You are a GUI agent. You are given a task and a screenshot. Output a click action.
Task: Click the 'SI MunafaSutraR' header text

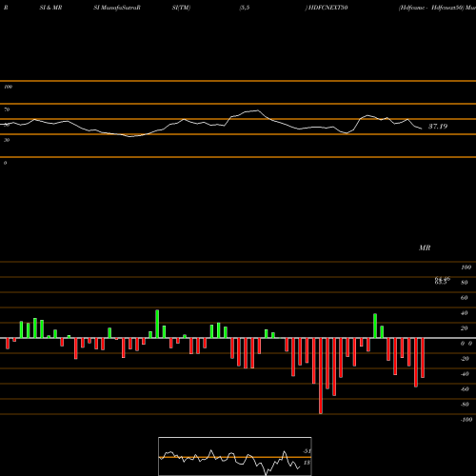(x=117, y=8)
